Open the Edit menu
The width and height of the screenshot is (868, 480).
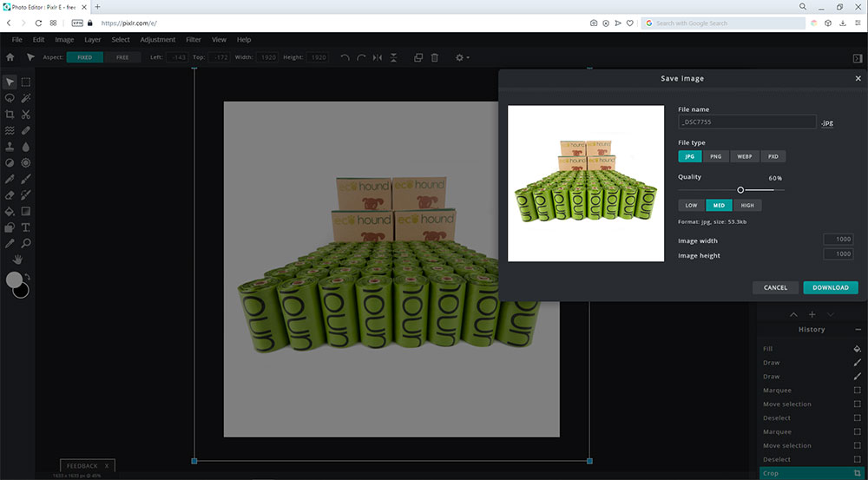pyautogui.click(x=38, y=40)
